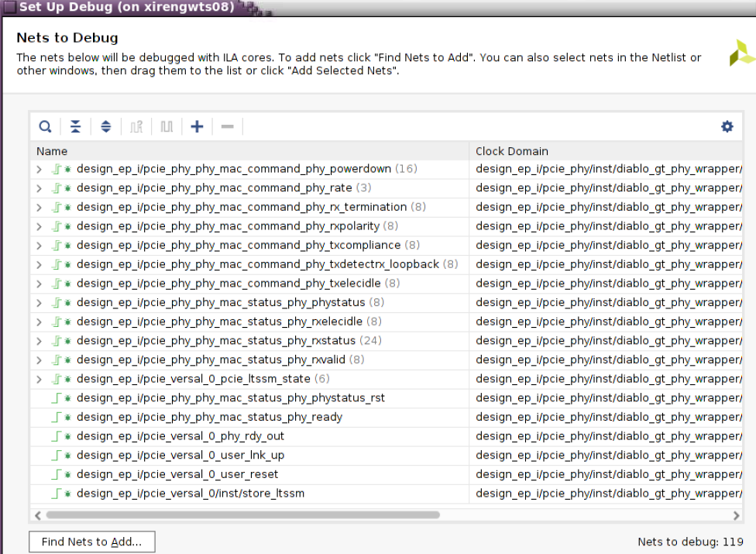This screenshot has height=554, width=756.
Task: Expand the command_phy_rate (3) bus
Action: [40, 188]
